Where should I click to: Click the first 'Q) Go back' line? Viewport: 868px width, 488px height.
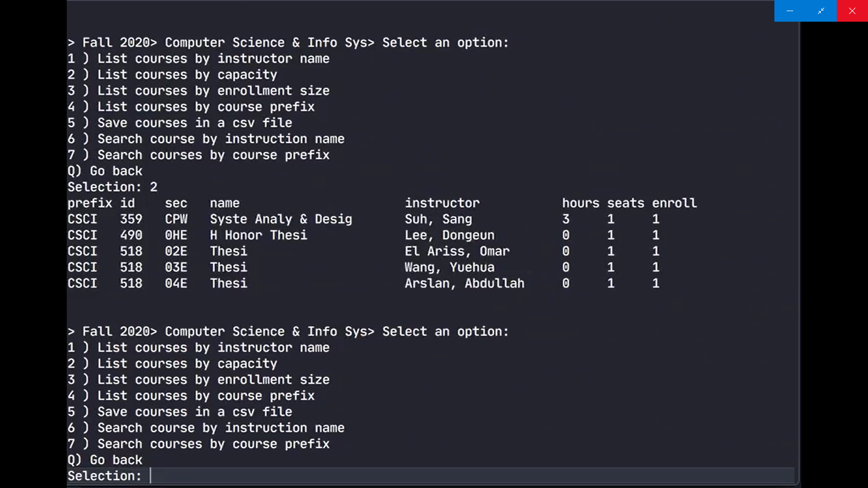(x=105, y=171)
